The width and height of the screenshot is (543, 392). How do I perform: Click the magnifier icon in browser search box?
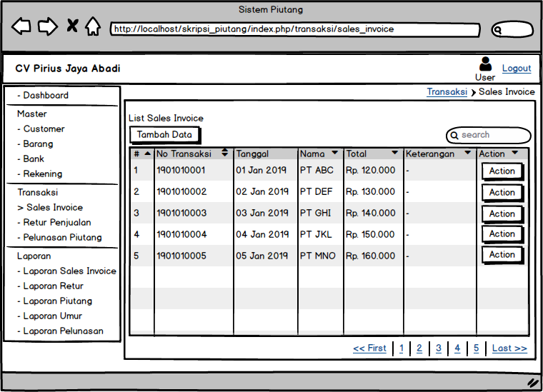[x=498, y=30]
